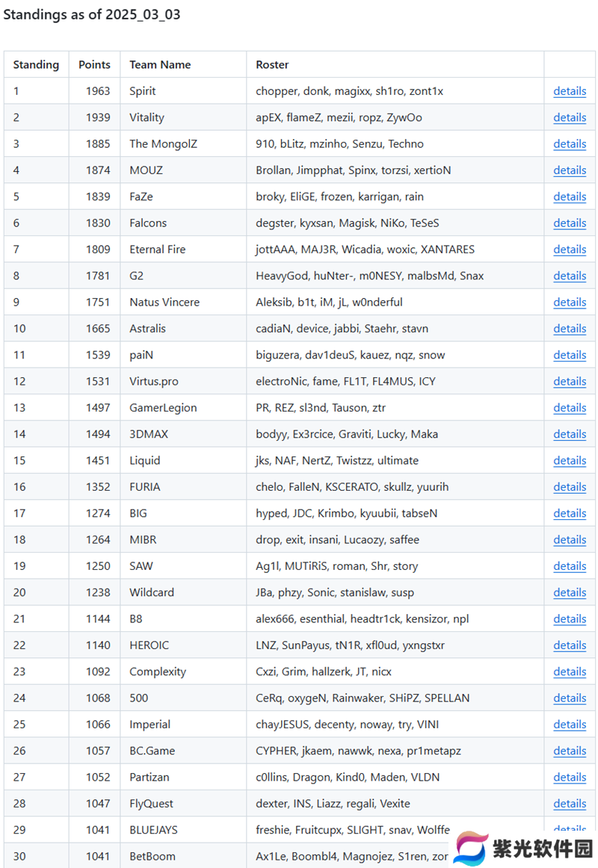The height and width of the screenshot is (868, 598).
Task: Open details link for SAW
Action: click(569, 565)
